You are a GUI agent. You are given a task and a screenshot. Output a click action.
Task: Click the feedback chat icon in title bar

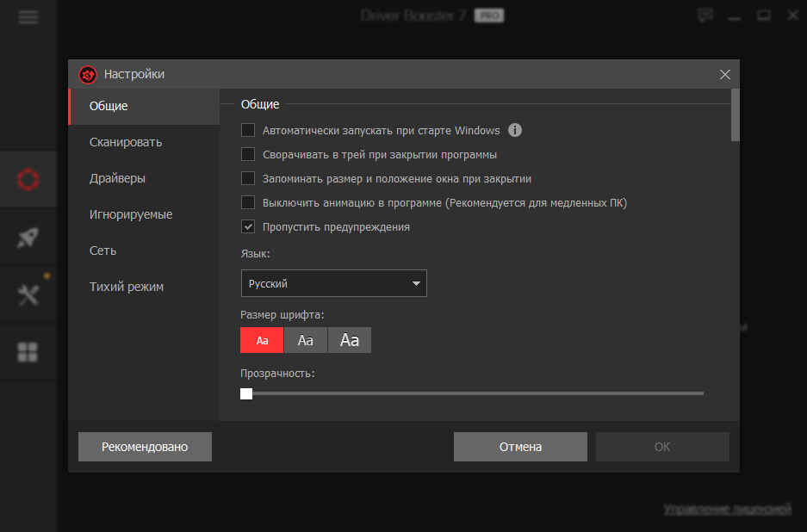705,15
